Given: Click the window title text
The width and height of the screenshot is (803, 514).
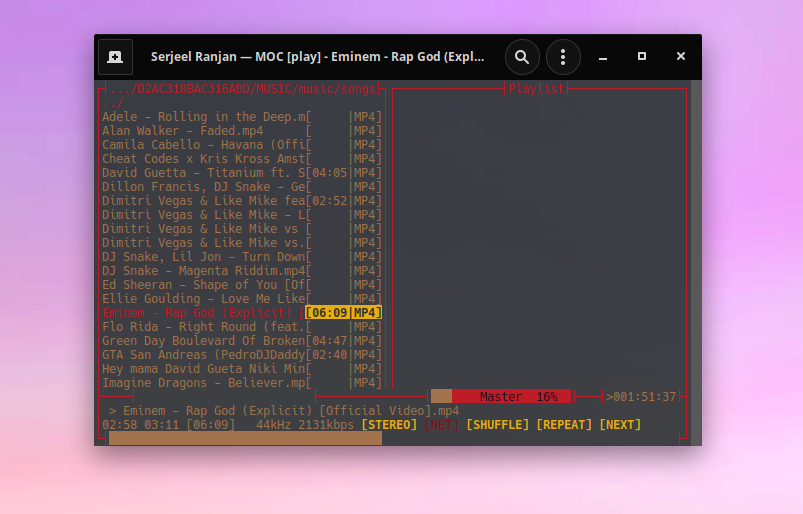Looking at the screenshot, I should tap(317, 57).
